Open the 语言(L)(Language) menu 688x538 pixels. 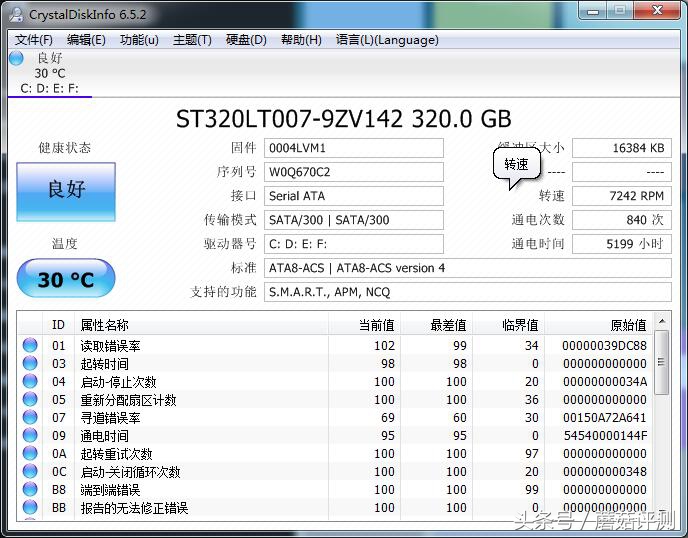point(387,40)
